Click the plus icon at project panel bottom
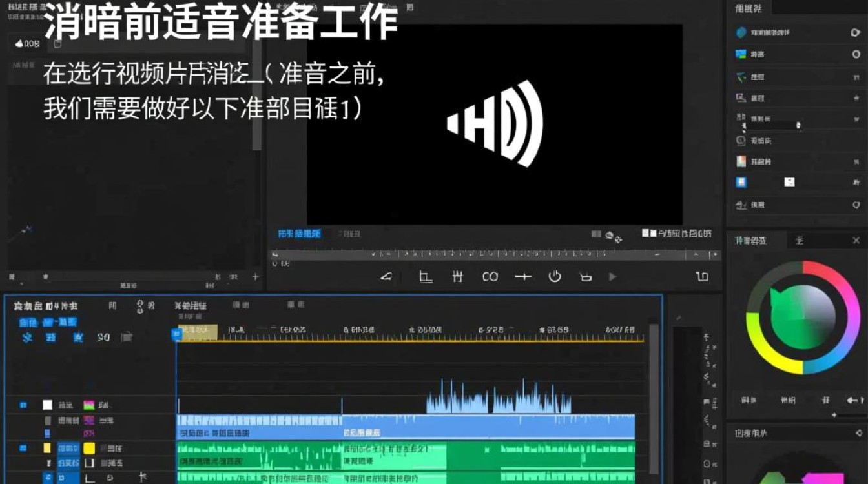868x484 pixels. point(255,277)
